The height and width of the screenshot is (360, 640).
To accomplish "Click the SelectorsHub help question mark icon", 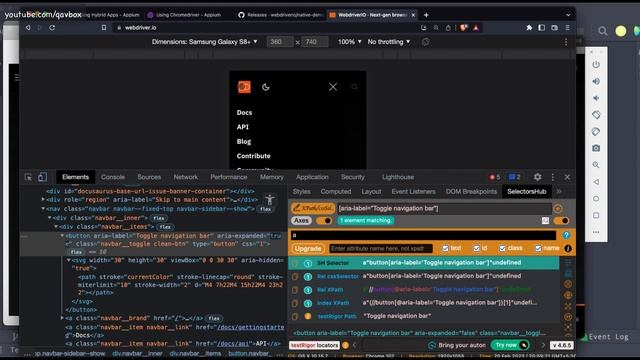I will (x=566, y=235).
